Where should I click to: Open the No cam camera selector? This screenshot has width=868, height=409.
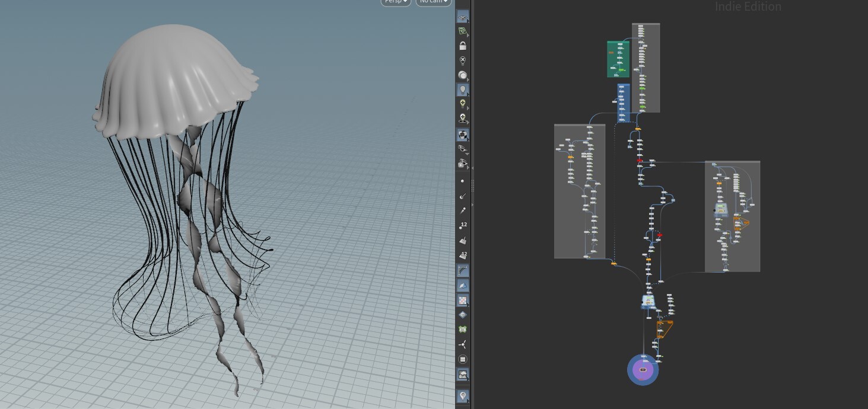433,1
